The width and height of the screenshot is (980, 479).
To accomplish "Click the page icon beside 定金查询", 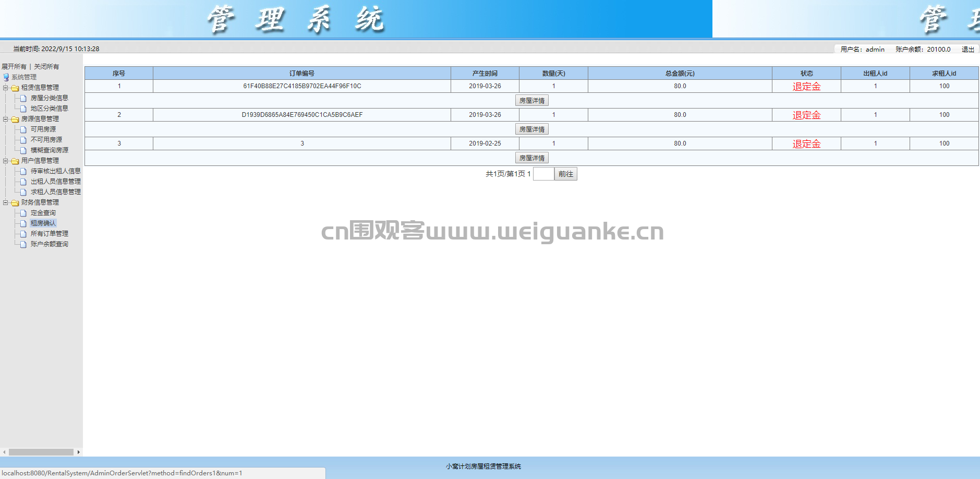I will (x=23, y=213).
